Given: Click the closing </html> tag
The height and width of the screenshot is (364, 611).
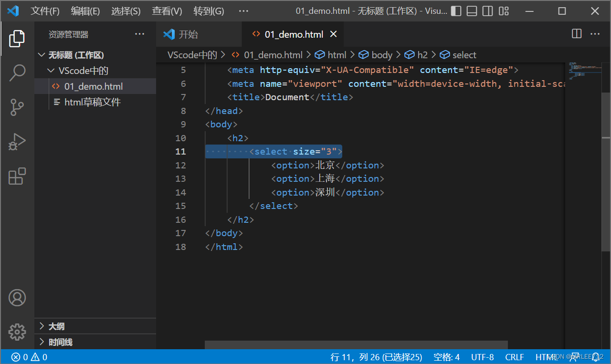Looking at the screenshot, I should [x=224, y=247].
